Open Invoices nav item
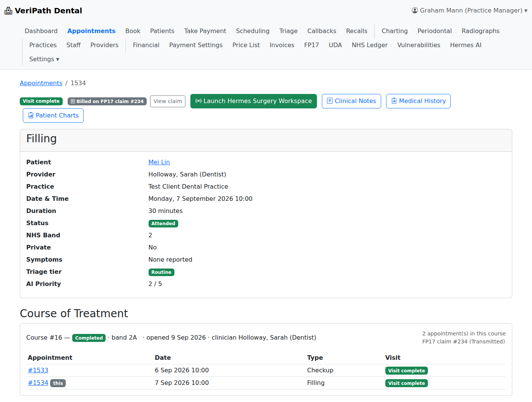Viewport: 532px width, 402px height. [x=282, y=45]
